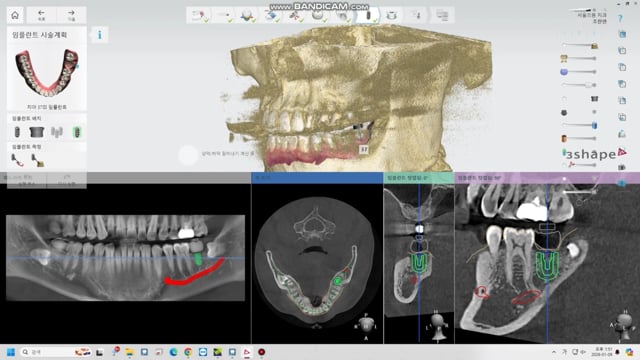Click the orientation head figure in 90° cross-section
The image size is (640, 360).
623,325
